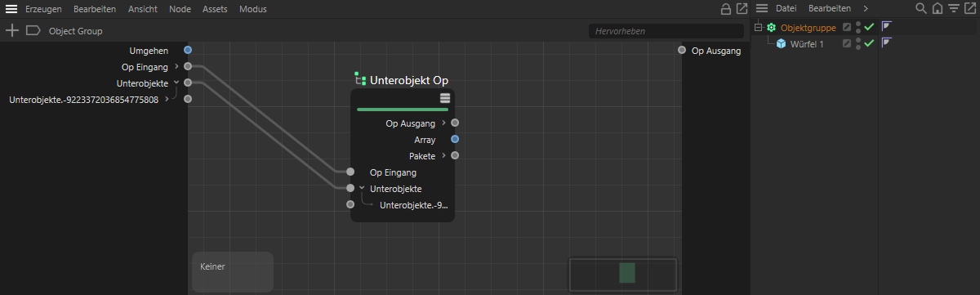This screenshot has height=295, width=980.
Task: Click the plus add node icon
Action: [x=12, y=31]
